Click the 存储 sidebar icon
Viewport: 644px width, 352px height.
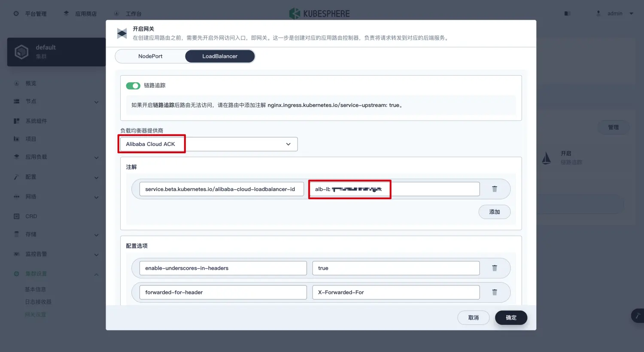17,234
